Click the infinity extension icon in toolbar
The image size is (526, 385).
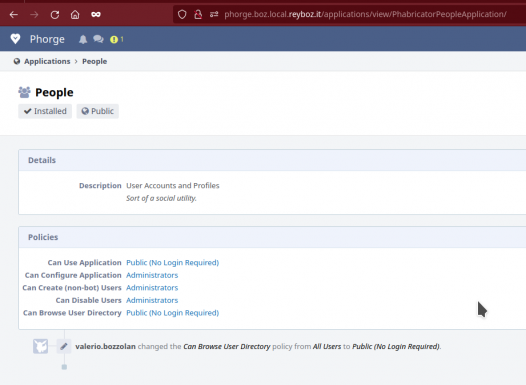coord(96,14)
